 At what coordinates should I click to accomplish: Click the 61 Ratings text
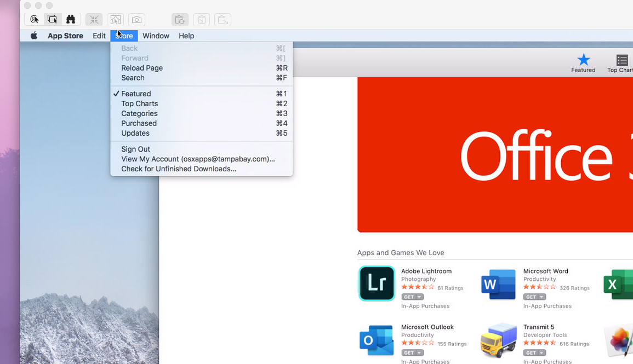[450, 288]
